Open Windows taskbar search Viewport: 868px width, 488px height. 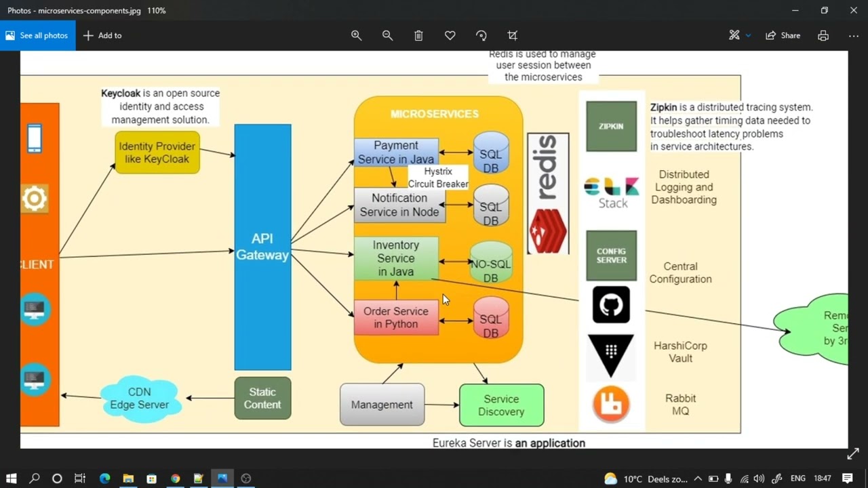pyautogui.click(x=35, y=479)
